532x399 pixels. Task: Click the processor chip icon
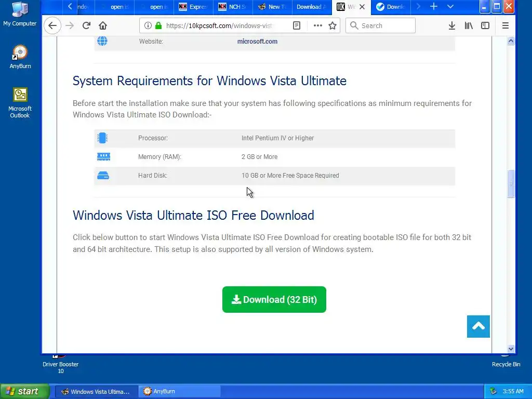(x=102, y=138)
